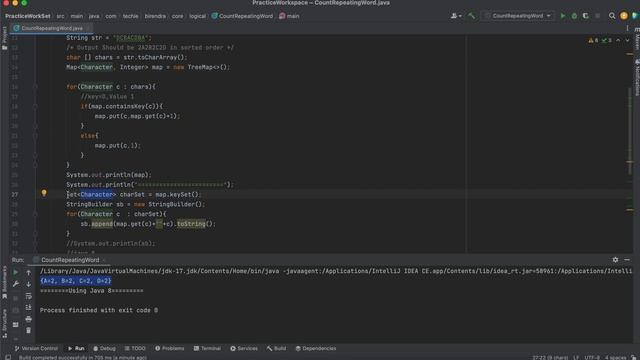Open CountRepeatingWord run configuration dropdown
Image resolution: width=640 pixels, height=360 pixels.
[x=517, y=16]
